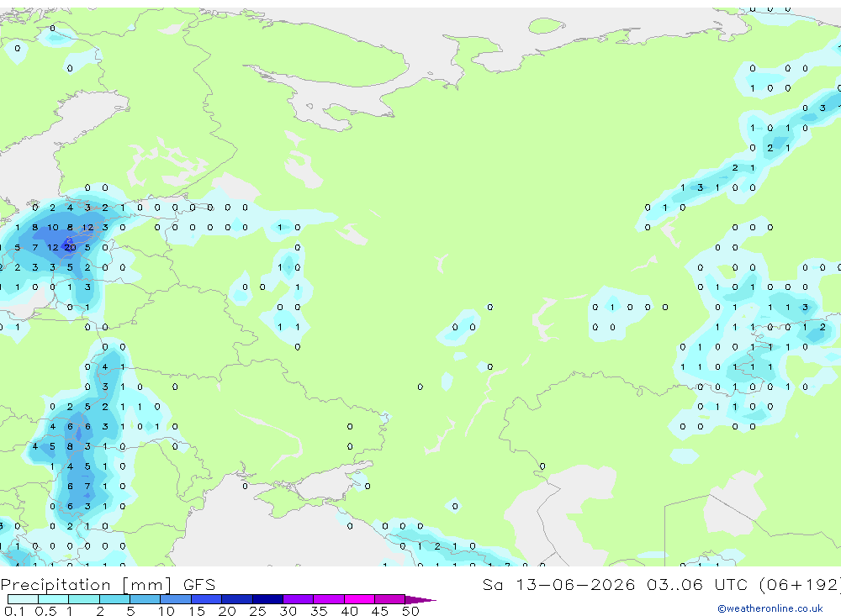Screen dimensions: 841x616
Task: Open the weatheronline.co.uk copyright link
Action: [770, 608]
